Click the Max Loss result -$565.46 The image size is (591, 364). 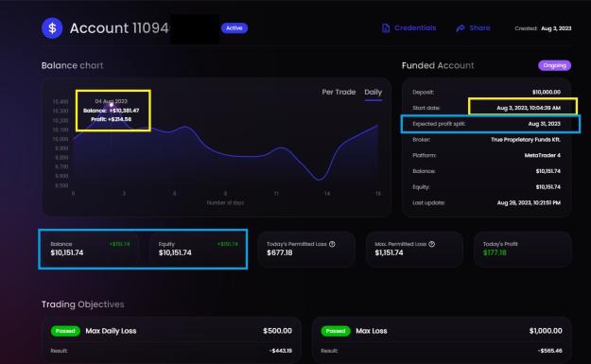click(x=550, y=351)
